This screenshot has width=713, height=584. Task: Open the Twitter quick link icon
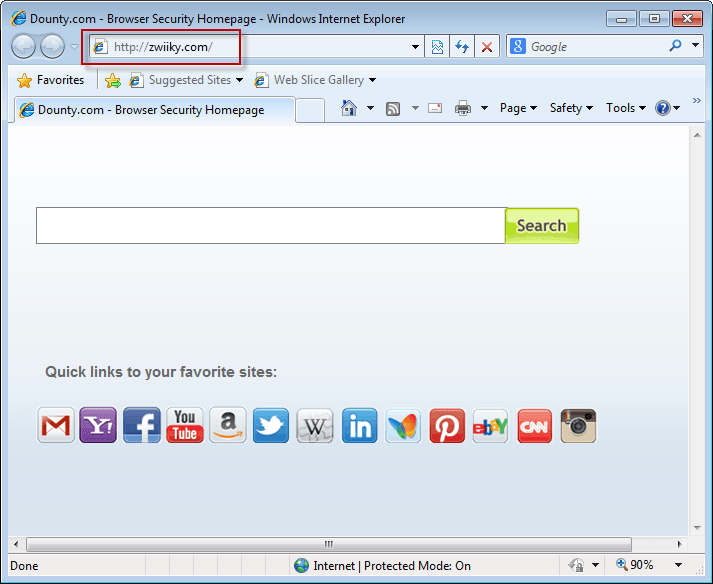[x=271, y=425]
